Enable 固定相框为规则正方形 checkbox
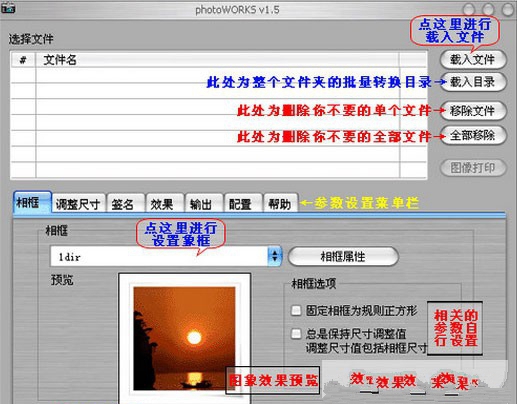 (296, 311)
